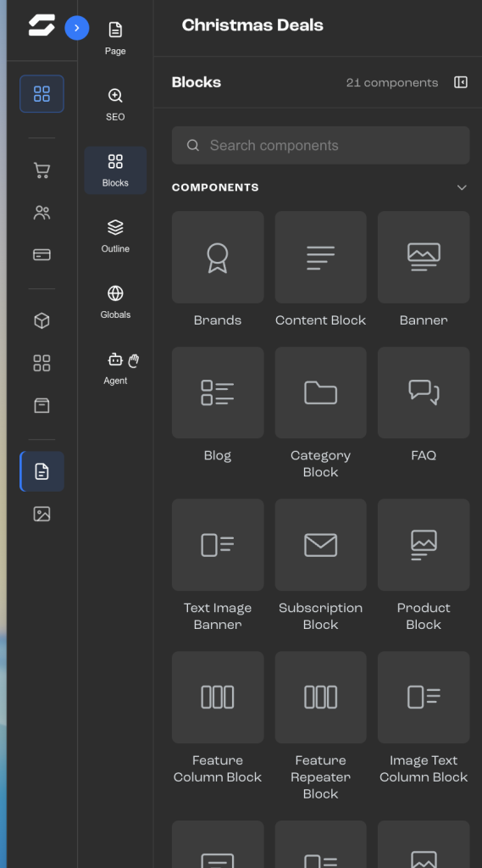
Task: Collapse the Blocks panel using the panel icon
Action: coord(461,82)
